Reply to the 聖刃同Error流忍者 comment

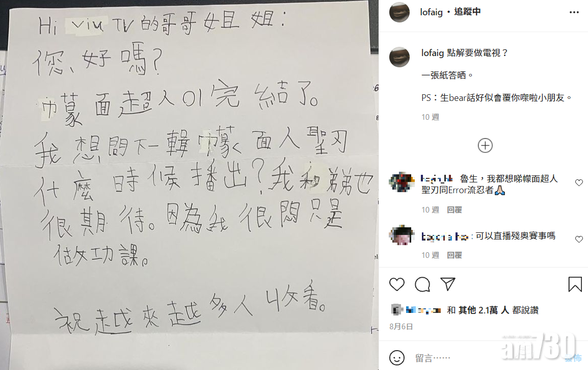point(454,210)
